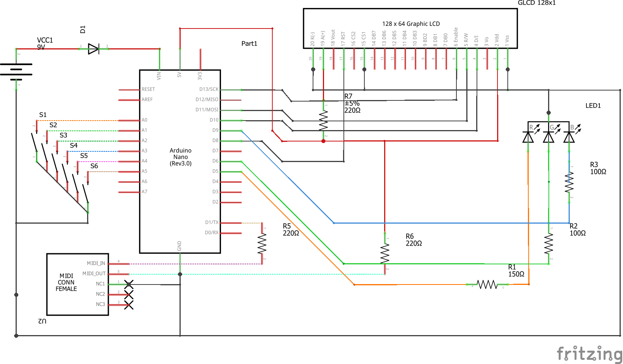Screen dimensions: 623x364
Task: Click the D12/MISO pin label
Action: click(207, 100)
